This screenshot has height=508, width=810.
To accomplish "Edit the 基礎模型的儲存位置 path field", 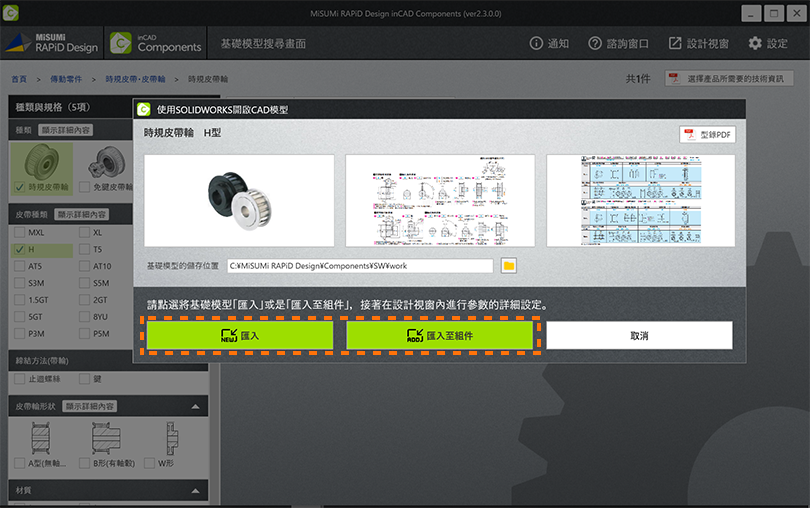I will point(360,266).
